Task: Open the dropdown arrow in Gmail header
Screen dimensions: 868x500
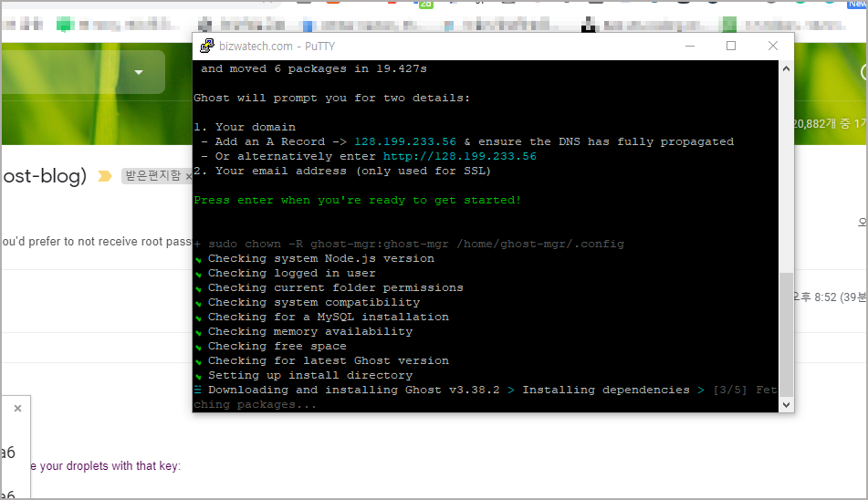Action: pyautogui.click(x=139, y=72)
